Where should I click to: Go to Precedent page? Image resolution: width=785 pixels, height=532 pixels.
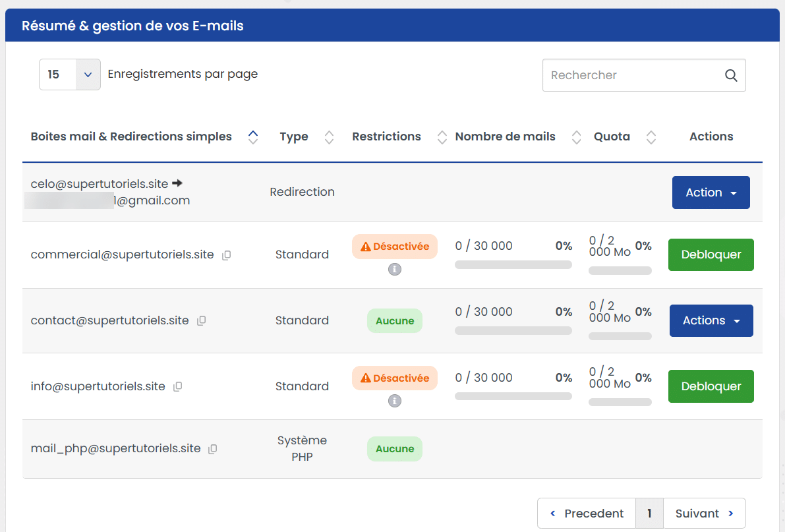click(x=587, y=514)
